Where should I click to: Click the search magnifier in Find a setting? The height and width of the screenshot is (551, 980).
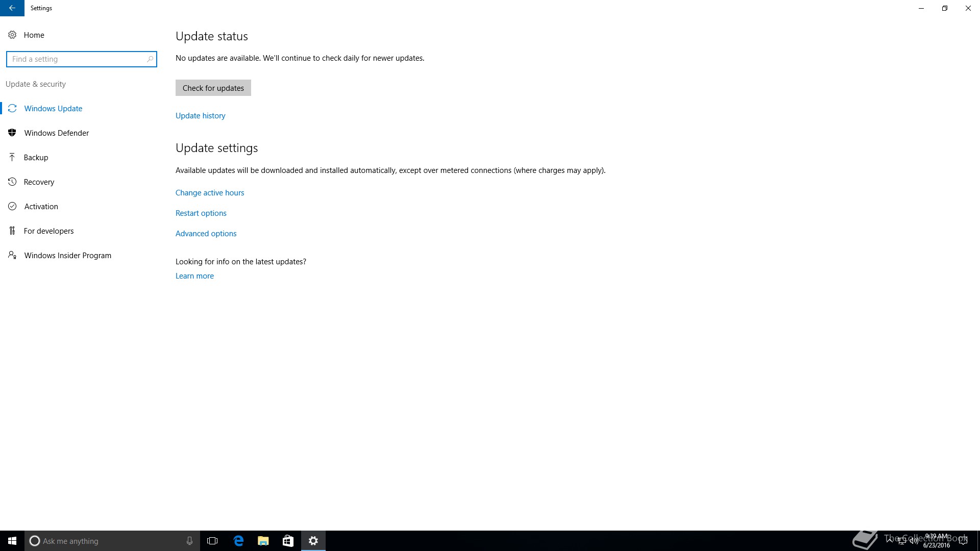tap(150, 59)
